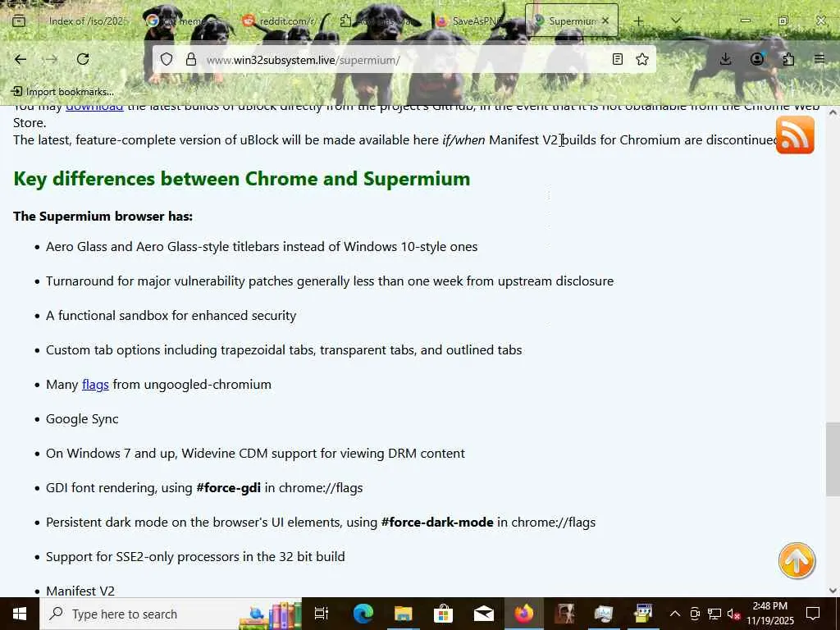The width and height of the screenshot is (840, 630).
Task: Click the 'Support for SSE2-only processors' bullet
Action: [x=195, y=557]
